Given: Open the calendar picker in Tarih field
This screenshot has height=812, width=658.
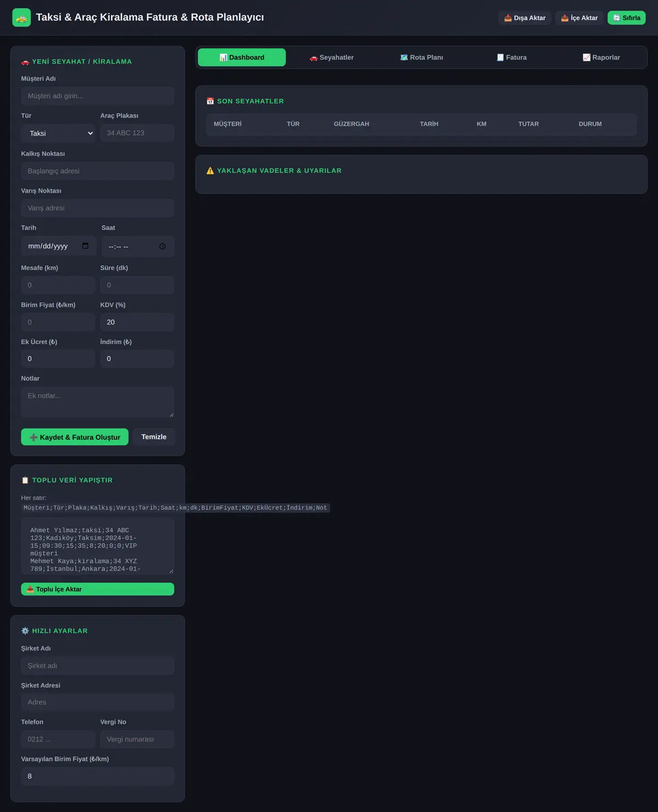Looking at the screenshot, I should [85, 246].
